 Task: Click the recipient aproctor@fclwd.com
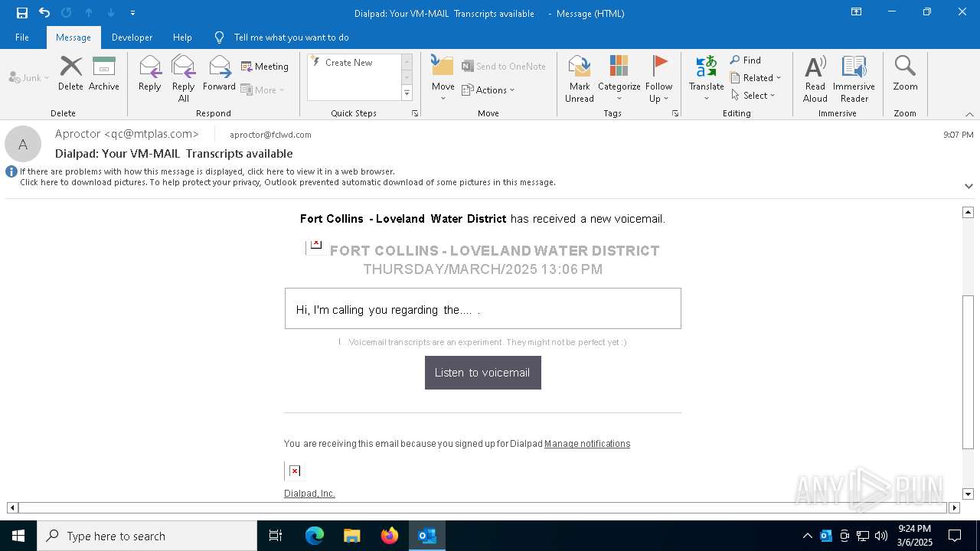[x=270, y=135]
